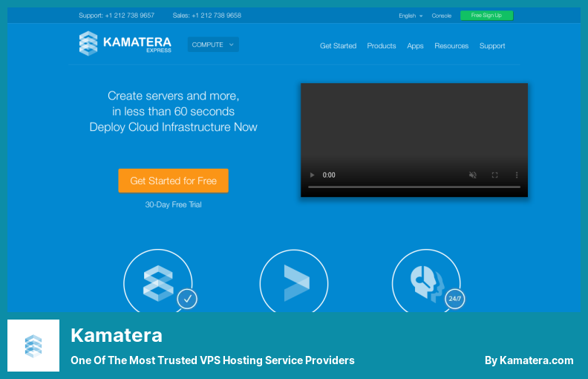The image size is (588, 379).
Task: Click the Kamatera thumbnail logo at bottom
Action: click(33, 346)
